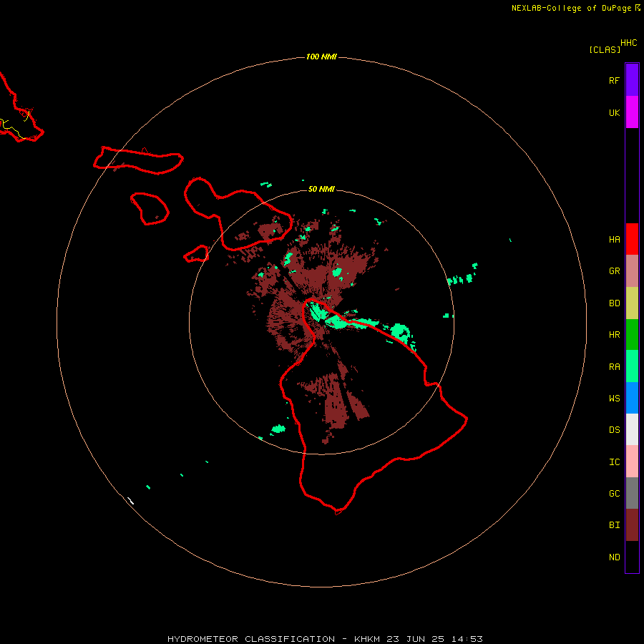The width and height of the screenshot is (644, 644).
Task: Click the "GR" legend label
Action: point(614,271)
